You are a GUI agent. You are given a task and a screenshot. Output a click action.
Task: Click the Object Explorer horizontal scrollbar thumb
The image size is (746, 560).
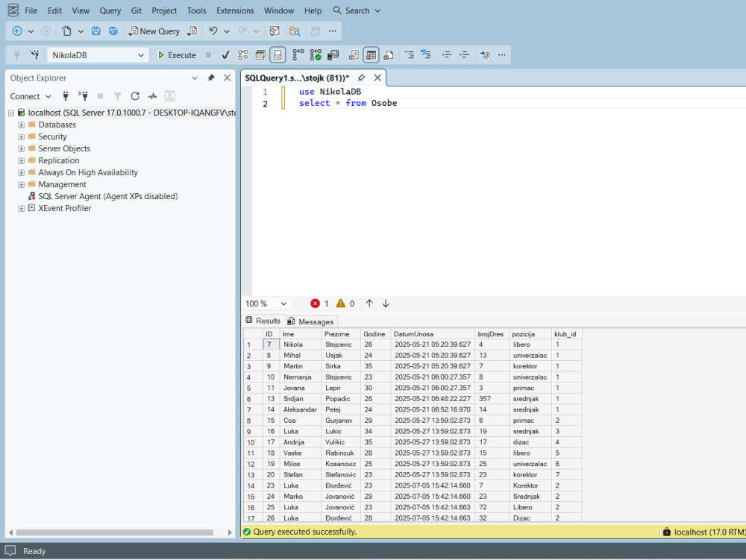[x=114, y=532]
